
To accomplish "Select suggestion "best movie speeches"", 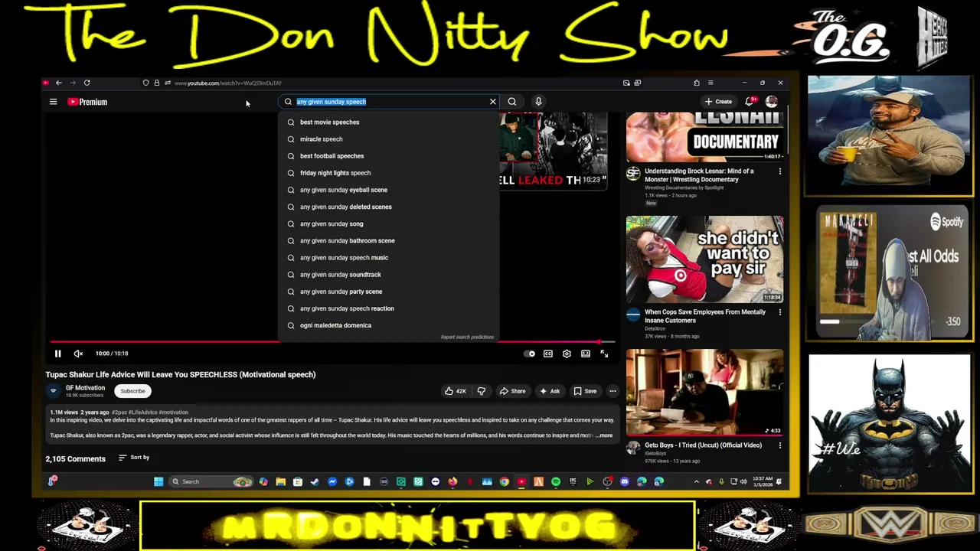I will [389, 122].
